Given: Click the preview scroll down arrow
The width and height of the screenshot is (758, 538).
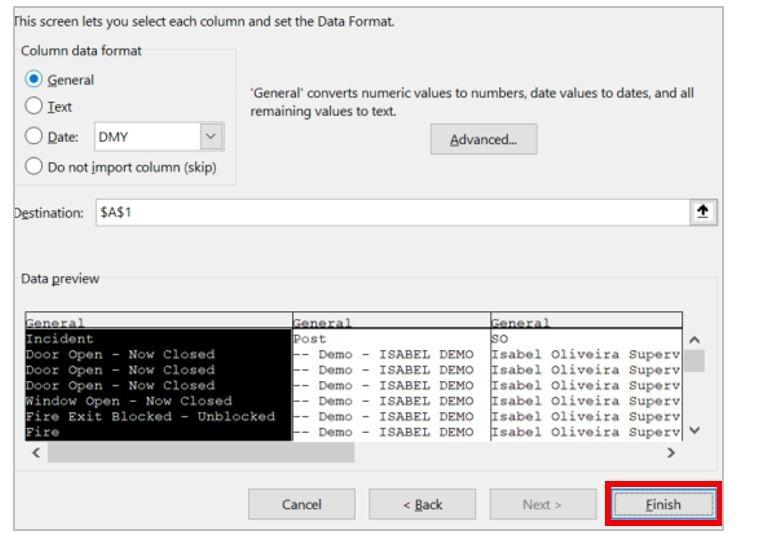Looking at the screenshot, I should (x=695, y=430).
